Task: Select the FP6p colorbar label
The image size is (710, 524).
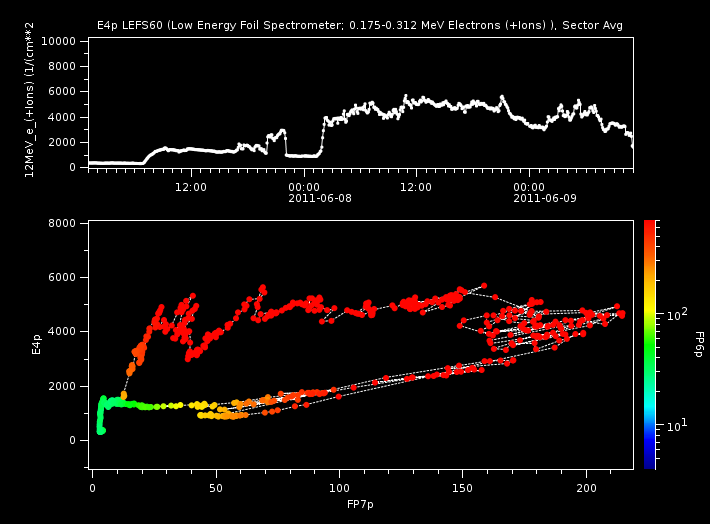Action: pos(698,345)
